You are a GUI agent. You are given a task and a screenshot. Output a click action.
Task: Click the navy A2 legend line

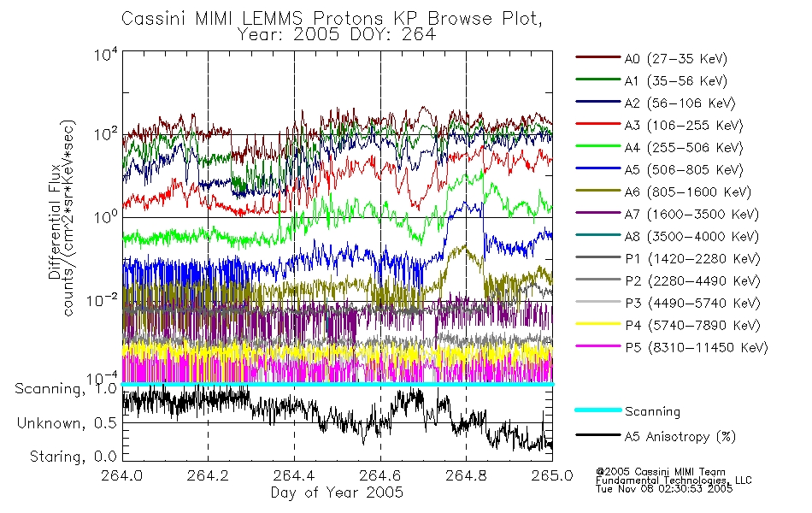pos(598,102)
